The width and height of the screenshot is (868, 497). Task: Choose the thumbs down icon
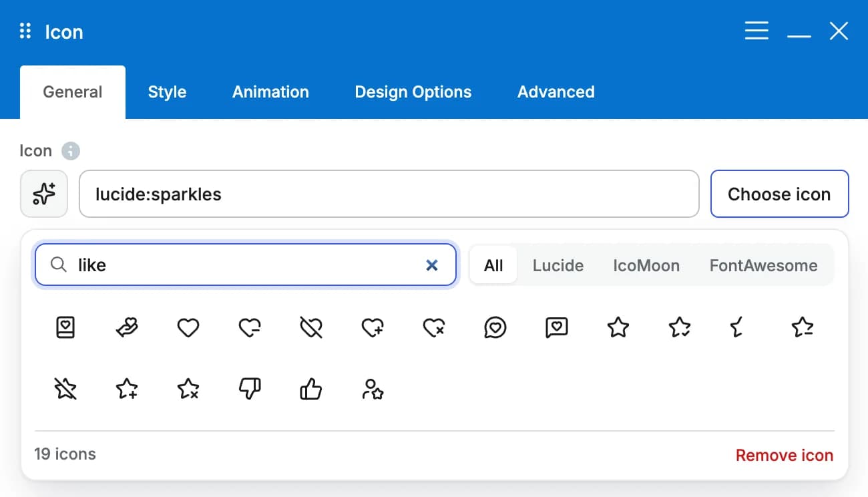(250, 389)
